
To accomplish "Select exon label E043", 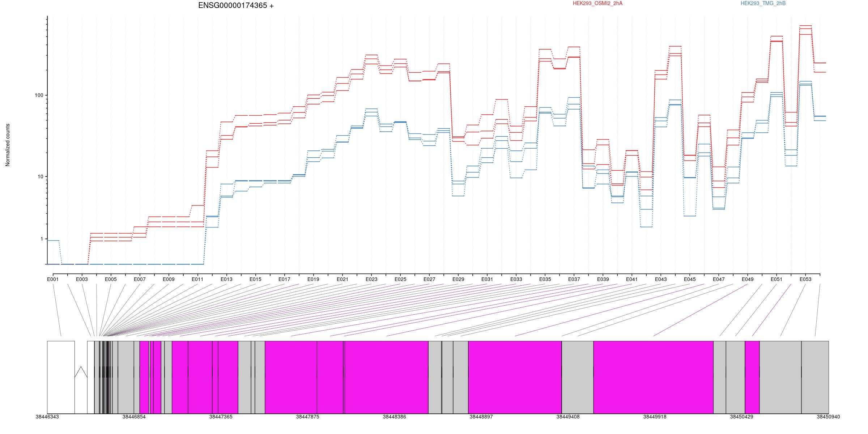I will pyautogui.click(x=661, y=280).
